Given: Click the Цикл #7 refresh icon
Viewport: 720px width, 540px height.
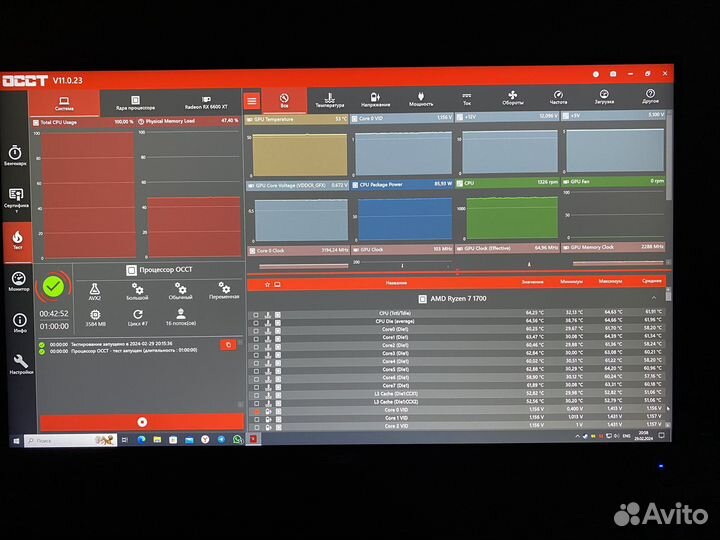Looking at the screenshot, I should [x=138, y=317].
